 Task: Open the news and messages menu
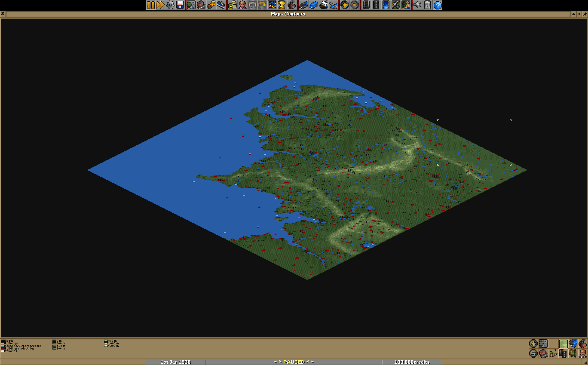(x=427, y=5)
